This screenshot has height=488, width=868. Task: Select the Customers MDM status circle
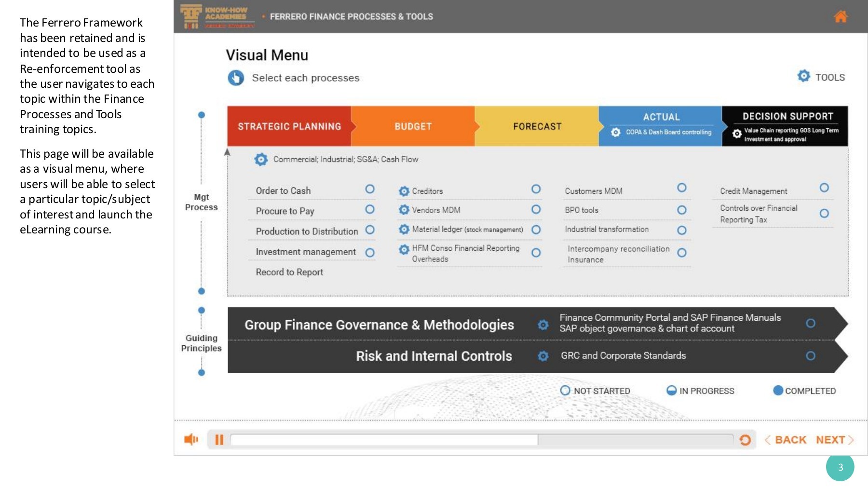point(681,188)
